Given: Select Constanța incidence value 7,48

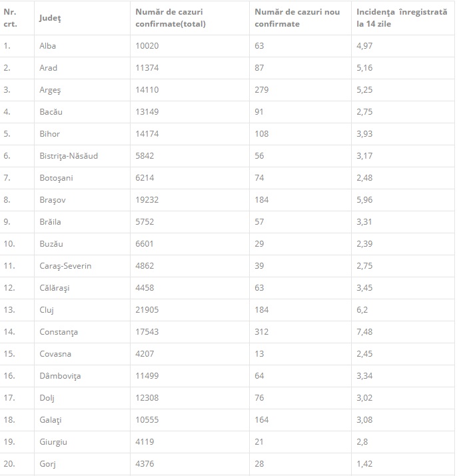Looking at the screenshot, I should 364,332.
